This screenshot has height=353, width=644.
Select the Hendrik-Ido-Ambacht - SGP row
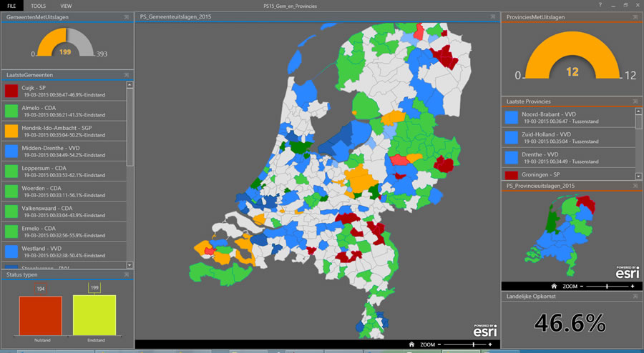(64, 131)
